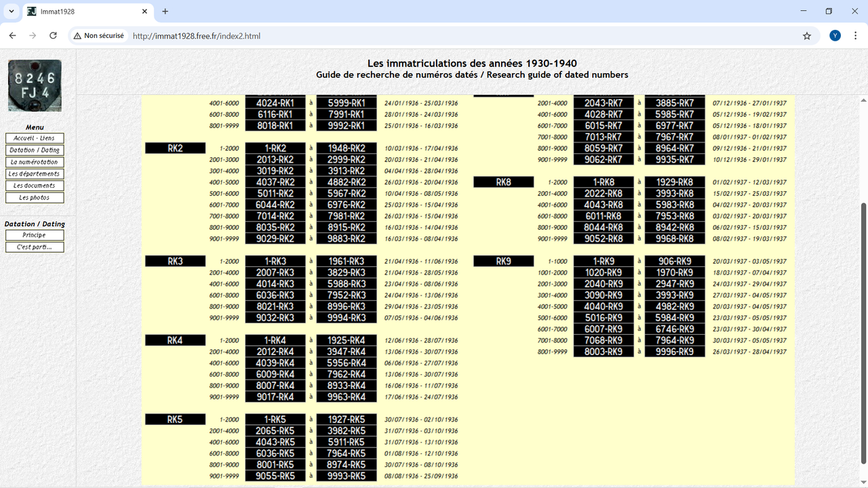The height and width of the screenshot is (488, 868).
Task: Click plate number 9062-RK7
Action: point(604,159)
